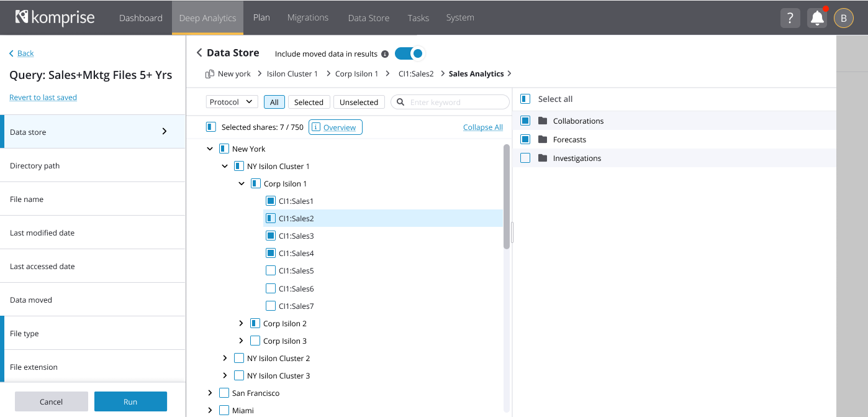Toggle Include moved data in results switch
Image resolution: width=868 pixels, height=417 pixels.
coord(409,53)
